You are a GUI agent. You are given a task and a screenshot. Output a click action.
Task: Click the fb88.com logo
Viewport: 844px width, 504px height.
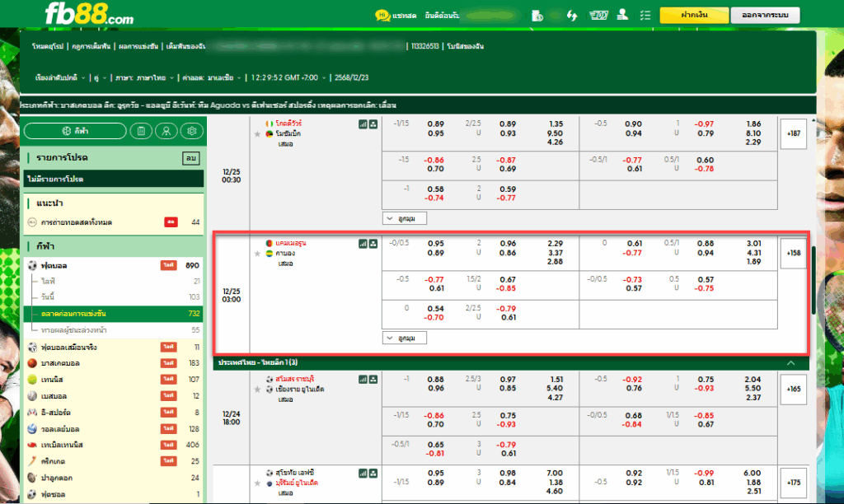point(89,14)
